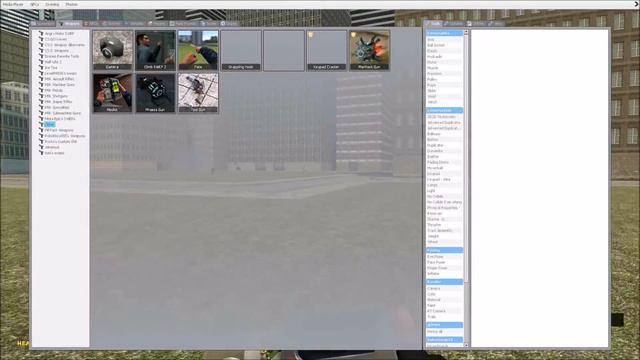
Task: Click gun icon beside M9K Shotguns
Action: (41, 96)
